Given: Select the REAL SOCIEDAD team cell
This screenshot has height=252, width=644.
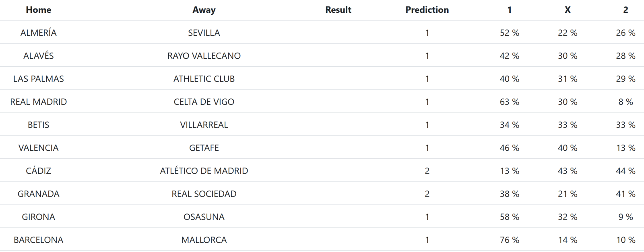Looking at the screenshot, I should coord(204,194).
